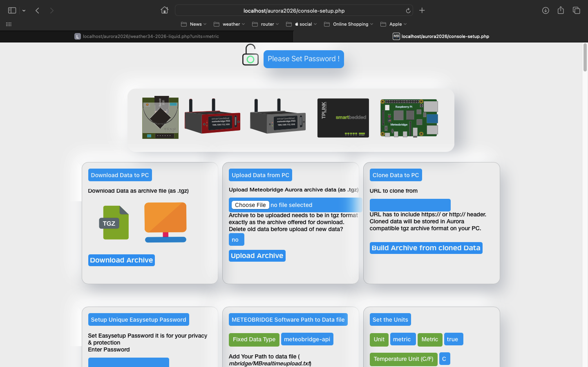Expand the News bookmarks folder
The width and height of the screenshot is (588, 367).
194,24
